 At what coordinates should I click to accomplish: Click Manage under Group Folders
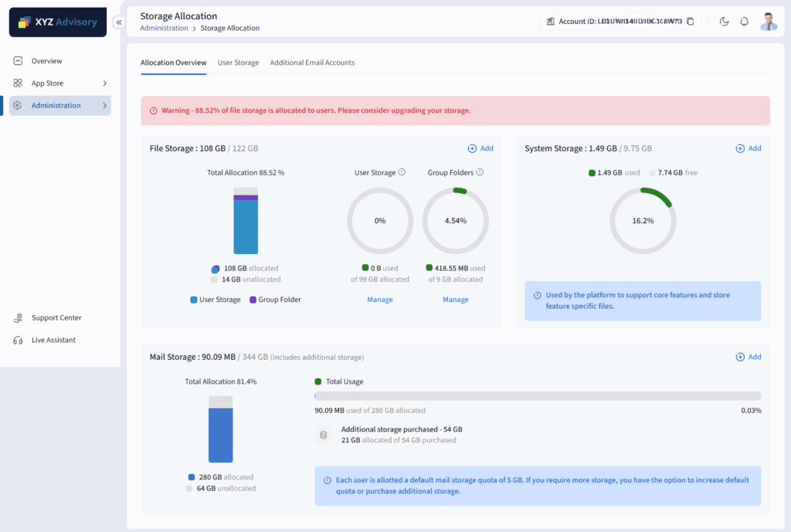pyautogui.click(x=455, y=300)
